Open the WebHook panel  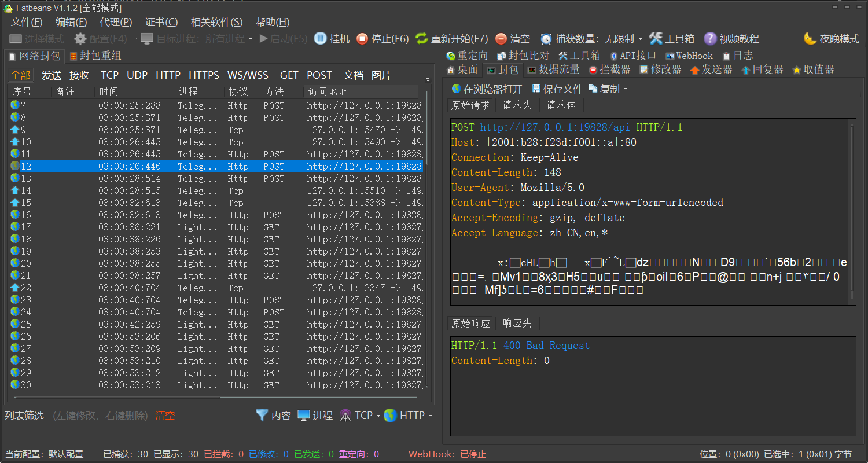point(689,56)
